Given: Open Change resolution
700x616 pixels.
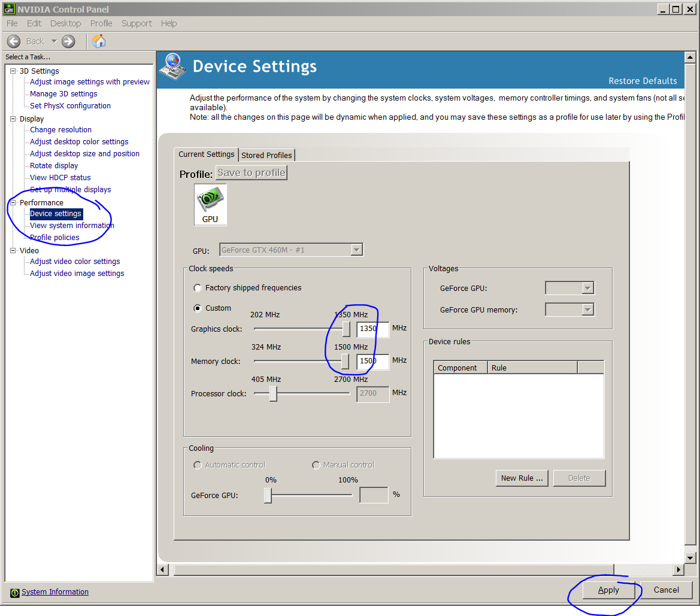Looking at the screenshot, I should tap(60, 129).
